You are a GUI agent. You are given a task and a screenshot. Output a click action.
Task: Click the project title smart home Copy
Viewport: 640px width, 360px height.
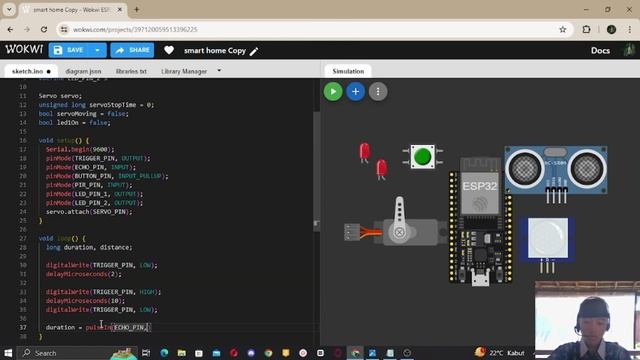[x=215, y=51]
